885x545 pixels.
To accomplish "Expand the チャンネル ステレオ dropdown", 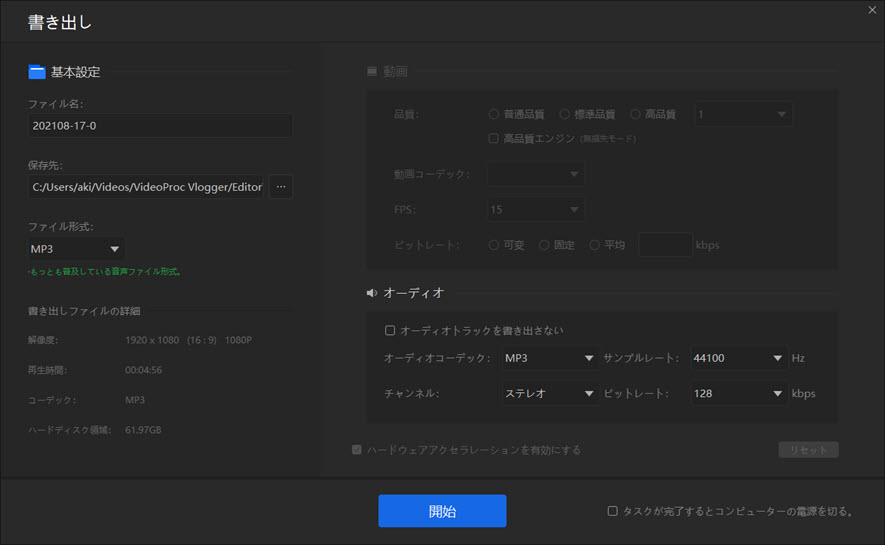I will 549,393.
